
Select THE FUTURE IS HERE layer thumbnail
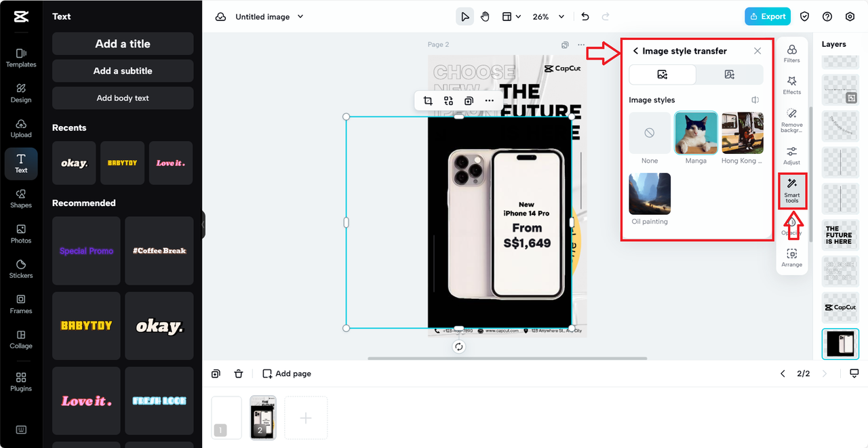[840, 235]
